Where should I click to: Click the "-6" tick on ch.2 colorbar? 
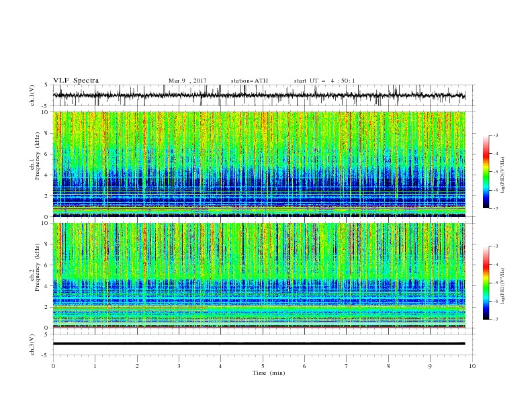tap(495, 301)
